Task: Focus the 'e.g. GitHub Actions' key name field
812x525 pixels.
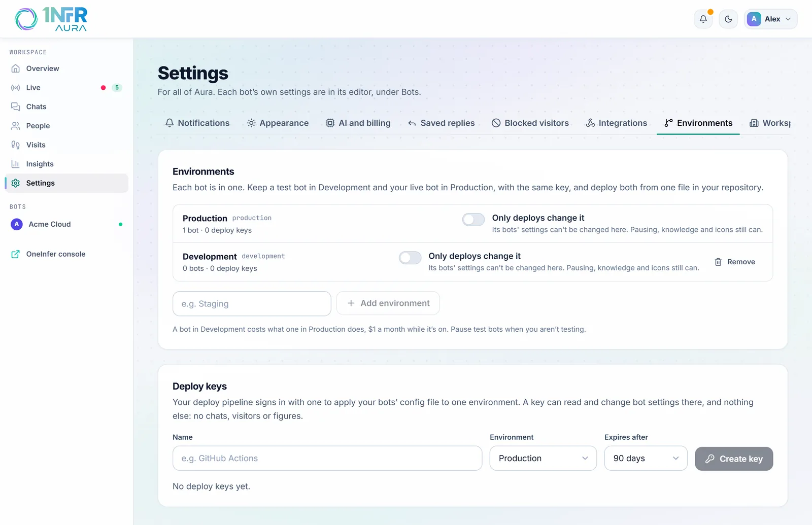Action: 327,458
